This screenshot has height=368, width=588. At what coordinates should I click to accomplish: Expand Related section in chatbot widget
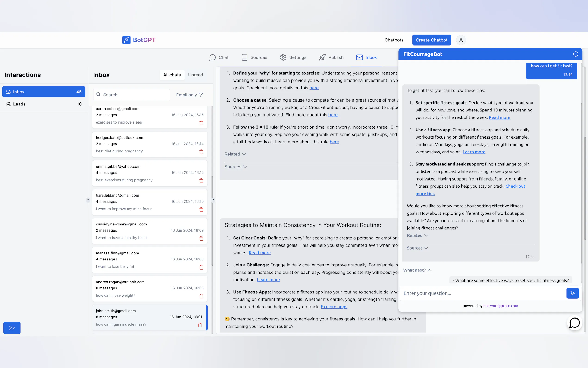pos(417,235)
